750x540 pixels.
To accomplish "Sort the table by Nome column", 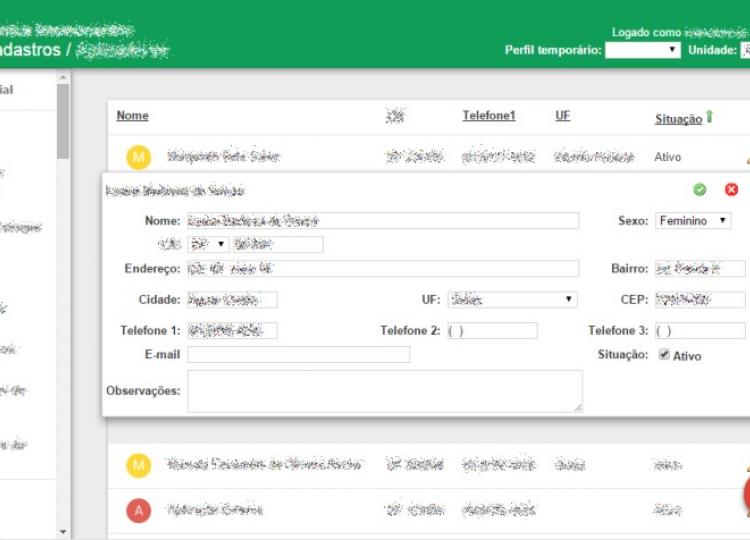I will click(132, 115).
